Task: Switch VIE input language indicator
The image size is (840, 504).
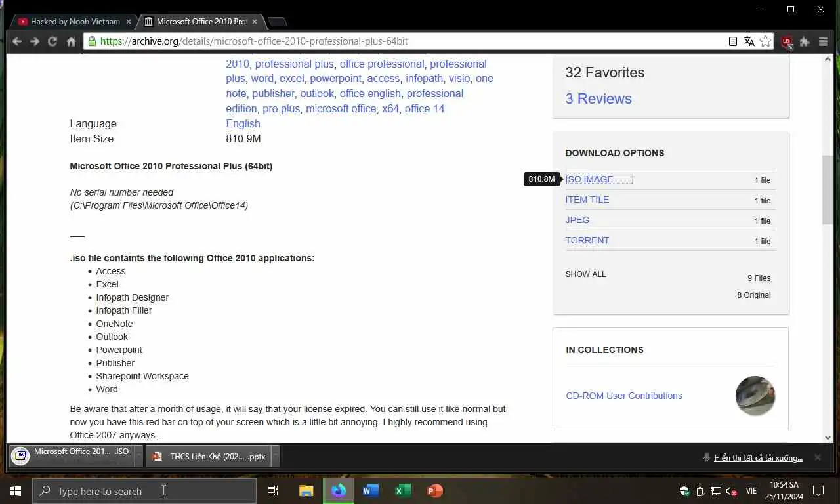Action: pos(751,491)
